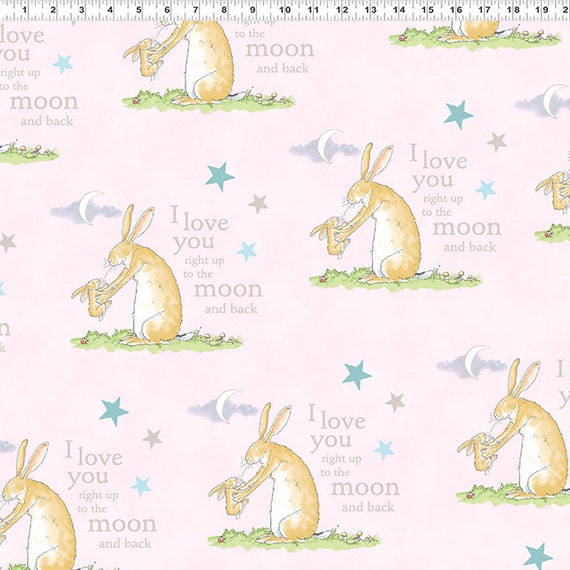Click the ruler number 9
This screenshot has height=570, width=570.
[x=253, y=9]
